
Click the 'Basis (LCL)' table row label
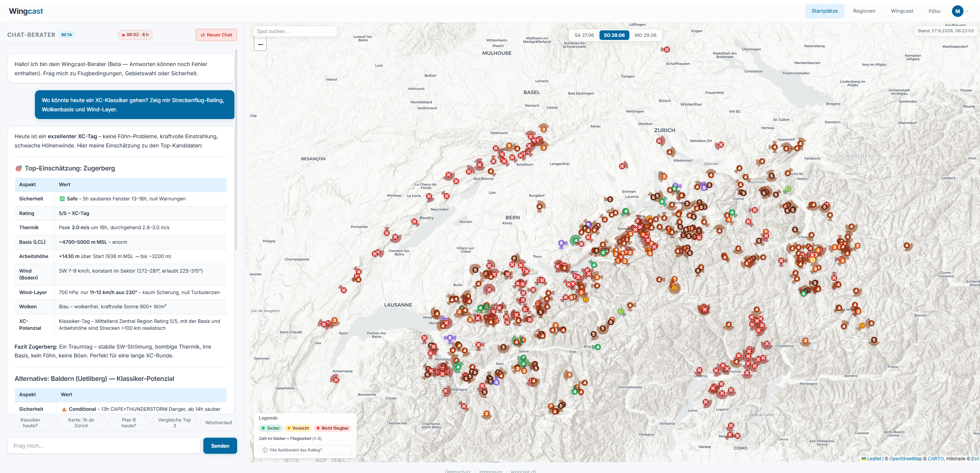pyautogui.click(x=33, y=242)
